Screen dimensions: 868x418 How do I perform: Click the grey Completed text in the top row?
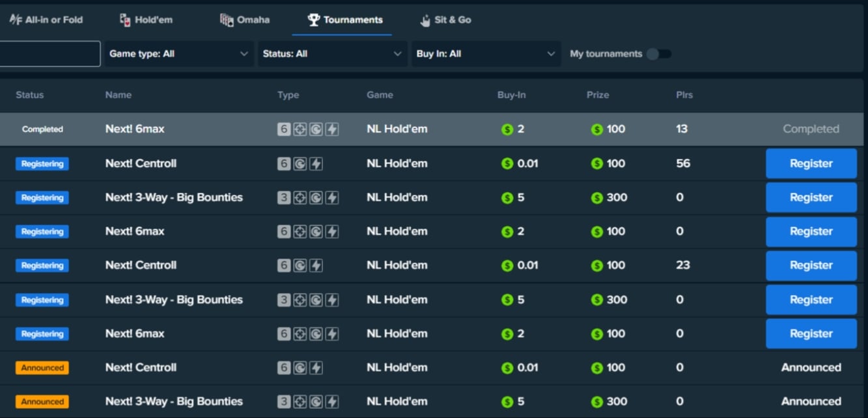[x=811, y=129]
